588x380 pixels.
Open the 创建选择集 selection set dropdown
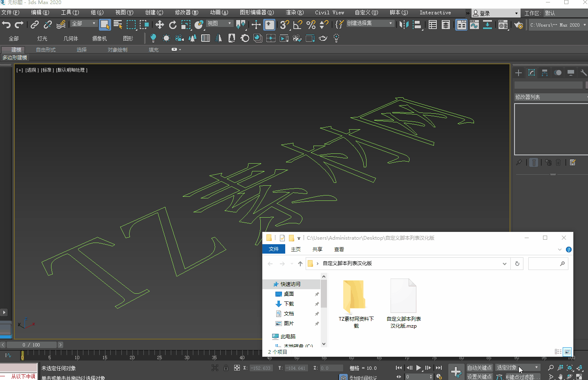point(370,23)
